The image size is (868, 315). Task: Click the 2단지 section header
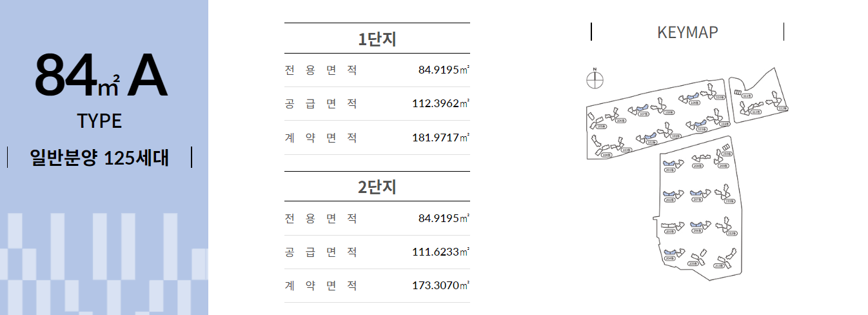(377, 187)
